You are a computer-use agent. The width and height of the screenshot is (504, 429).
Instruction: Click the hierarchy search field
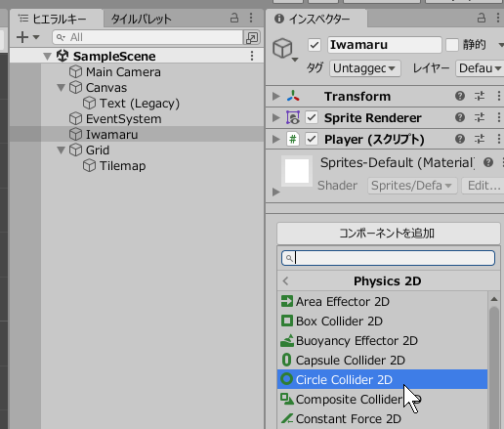(147, 37)
